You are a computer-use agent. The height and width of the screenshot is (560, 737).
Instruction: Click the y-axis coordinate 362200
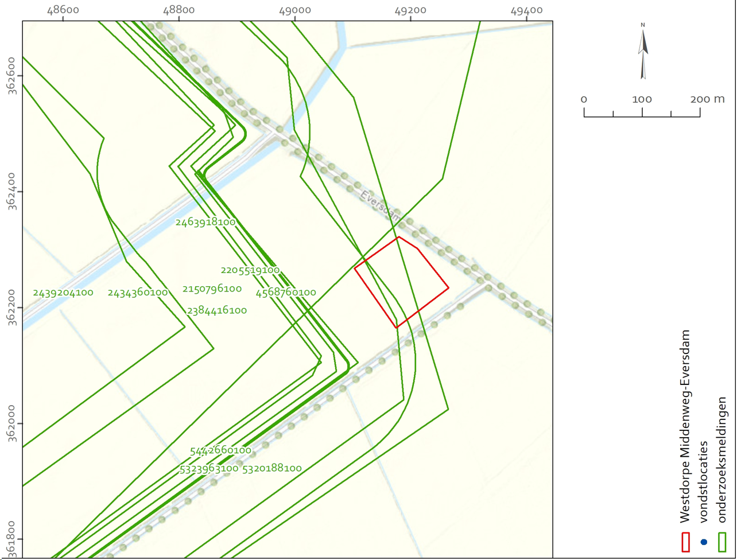point(11,308)
